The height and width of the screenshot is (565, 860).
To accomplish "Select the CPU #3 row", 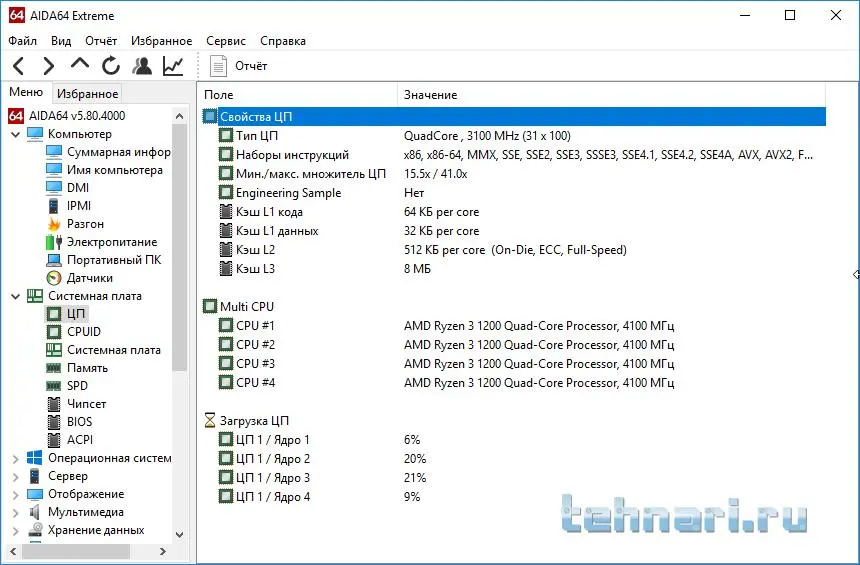I will point(514,364).
